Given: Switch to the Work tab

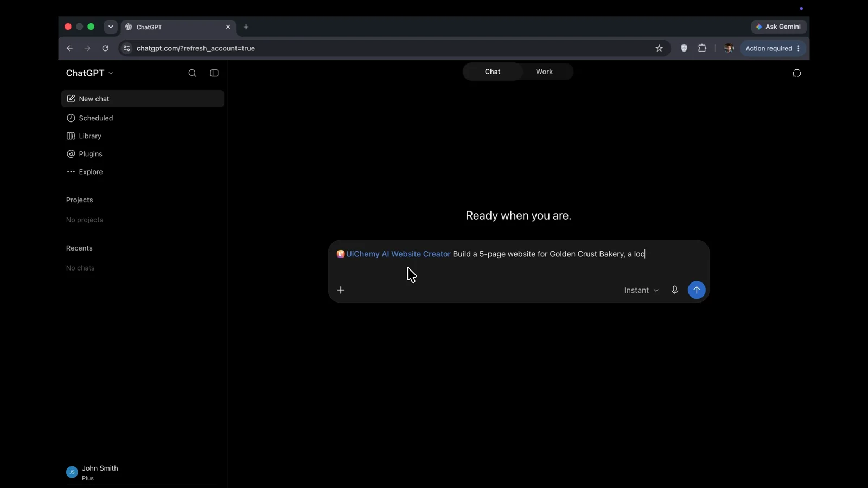Looking at the screenshot, I should click(x=544, y=72).
